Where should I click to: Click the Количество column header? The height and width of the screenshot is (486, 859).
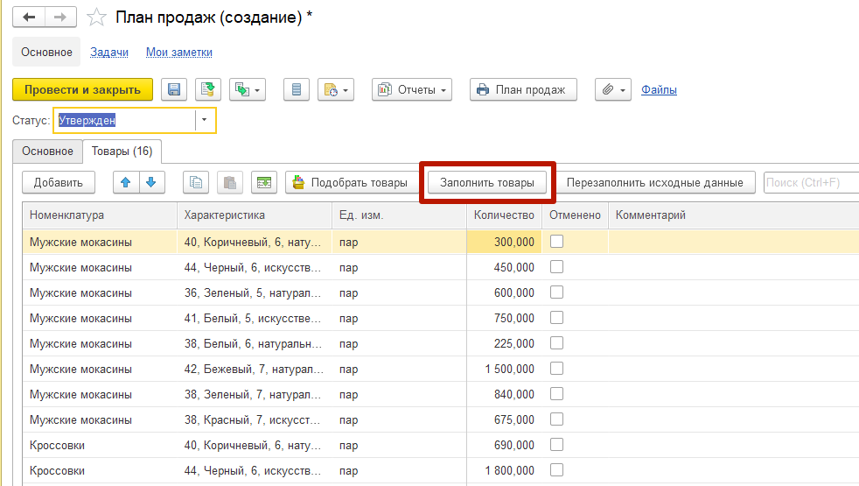pyautogui.click(x=504, y=215)
